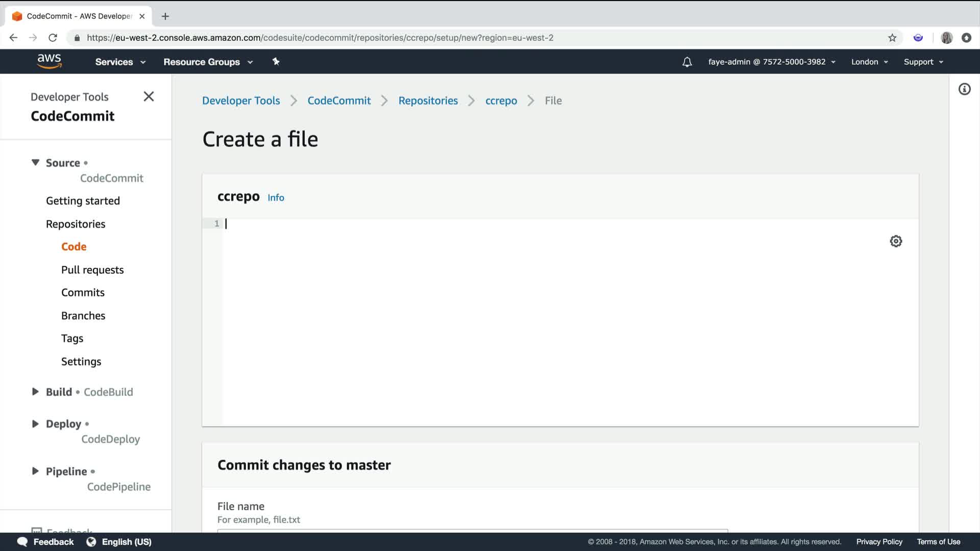Open the editor settings gear icon
The image size is (980, 551).
pos(896,241)
